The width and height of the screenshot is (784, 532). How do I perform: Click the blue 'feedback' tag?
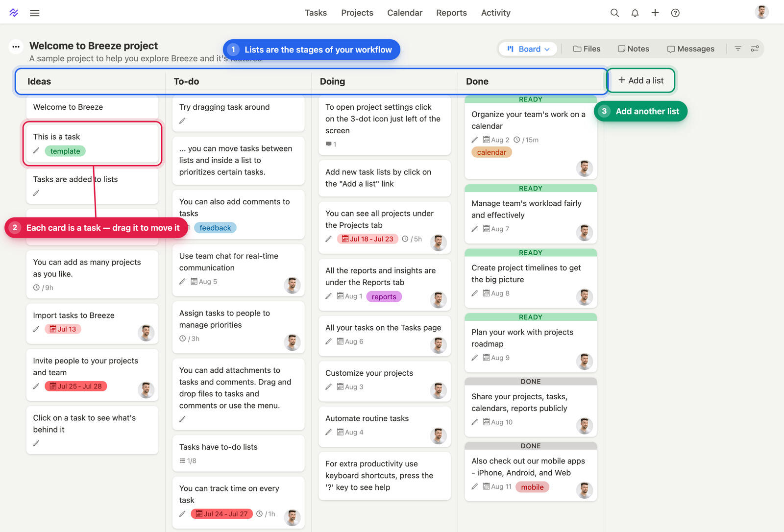(215, 228)
